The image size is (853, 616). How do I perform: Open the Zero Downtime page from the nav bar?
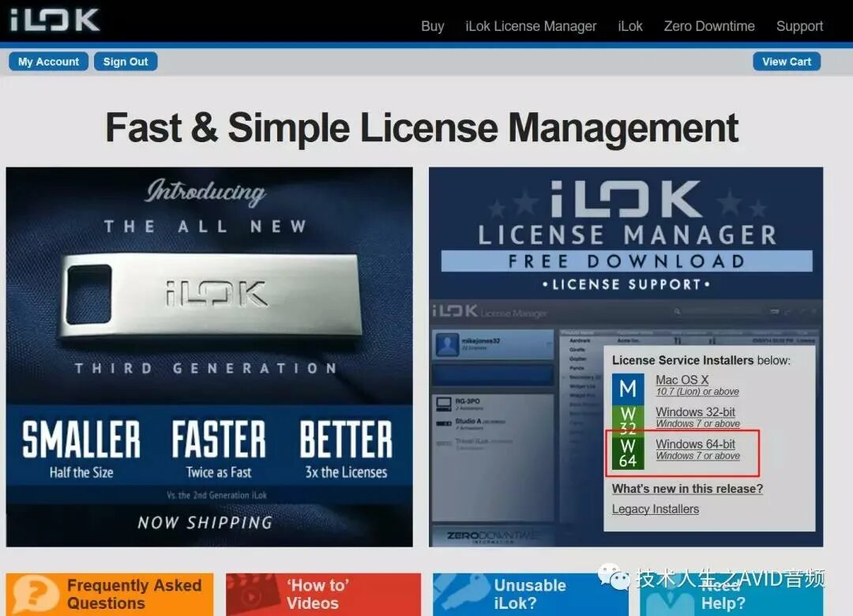click(709, 26)
